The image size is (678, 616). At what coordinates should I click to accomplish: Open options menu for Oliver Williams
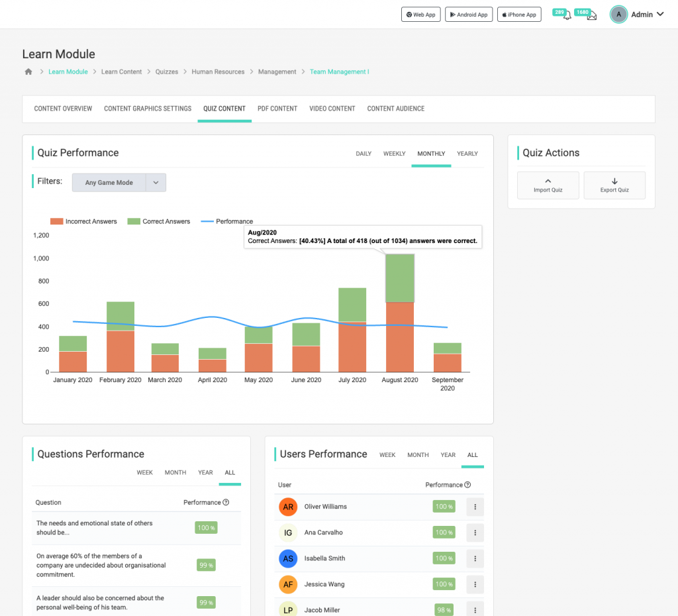[x=475, y=507]
